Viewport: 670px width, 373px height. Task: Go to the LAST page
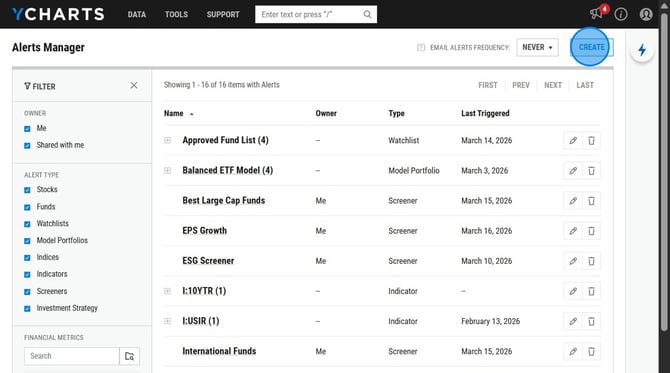click(x=585, y=85)
